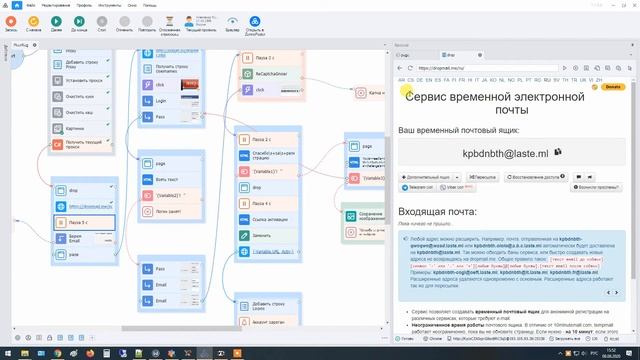The image size is (640, 360).
Task: Select the Пауза 4 с node
Action: tap(268, 203)
